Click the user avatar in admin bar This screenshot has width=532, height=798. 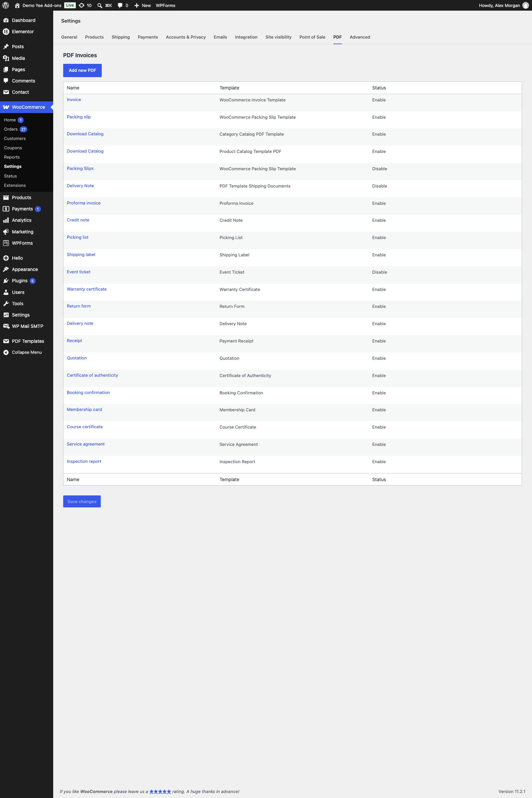[526, 5]
